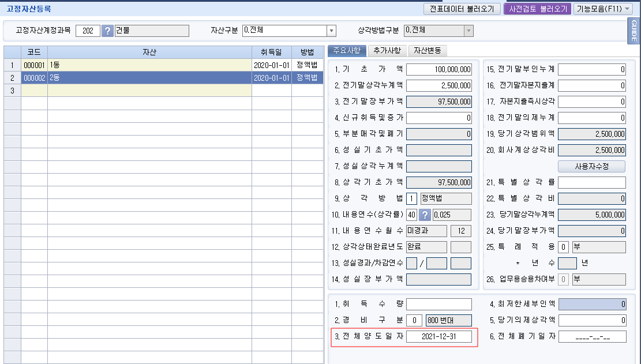The width and height of the screenshot is (641, 364).
Task: Expand the 상각방법구분 dropdown
Action: (x=468, y=31)
